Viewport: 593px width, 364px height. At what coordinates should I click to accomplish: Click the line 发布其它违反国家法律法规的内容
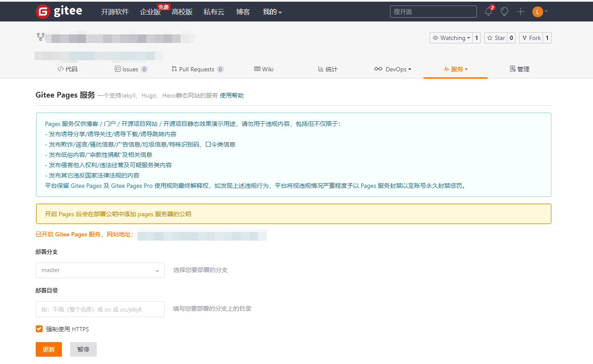(92, 175)
